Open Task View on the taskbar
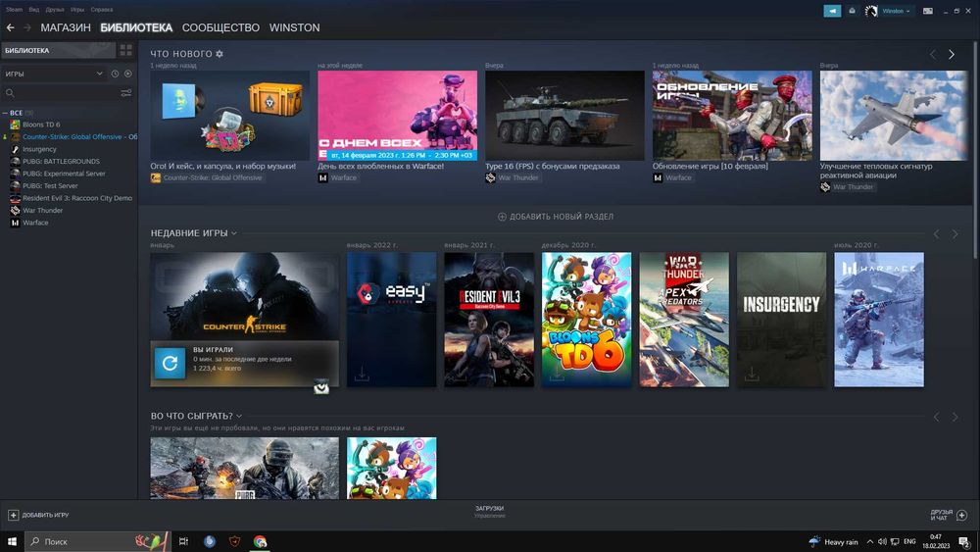The width and height of the screenshot is (980, 552). point(183,541)
